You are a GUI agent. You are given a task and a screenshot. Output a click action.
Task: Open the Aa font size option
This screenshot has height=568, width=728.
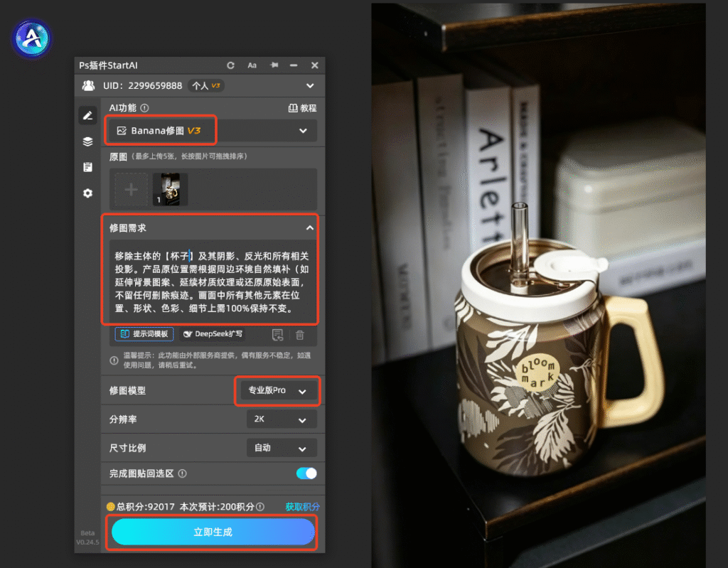point(252,65)
